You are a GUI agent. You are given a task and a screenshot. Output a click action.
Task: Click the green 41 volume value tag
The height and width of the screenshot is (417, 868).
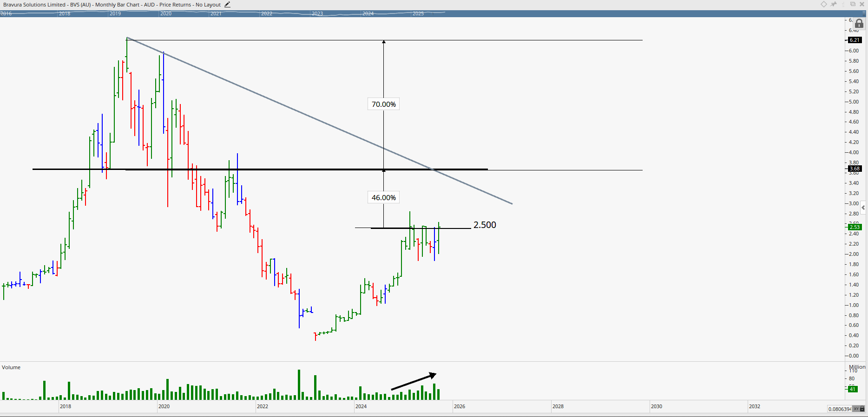pyautogui.click(x=853, y=389)
